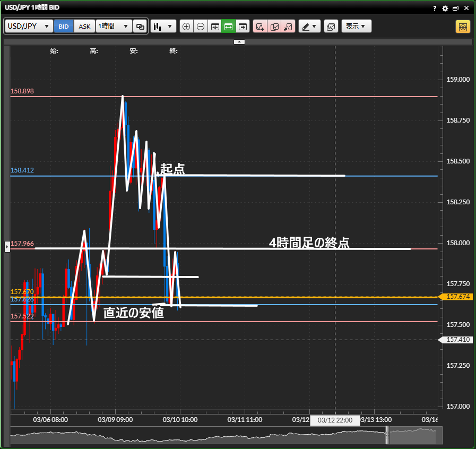
Task: Open the 表示 display menu
Action: (356, 26)
